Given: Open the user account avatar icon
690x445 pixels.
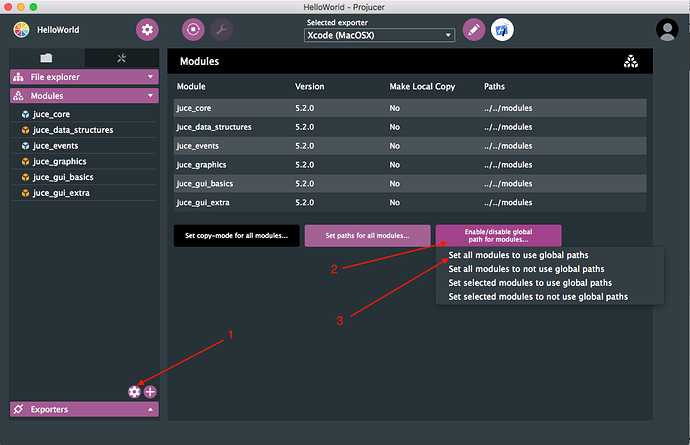Looking at the screenshot, I should coord(667,29).
